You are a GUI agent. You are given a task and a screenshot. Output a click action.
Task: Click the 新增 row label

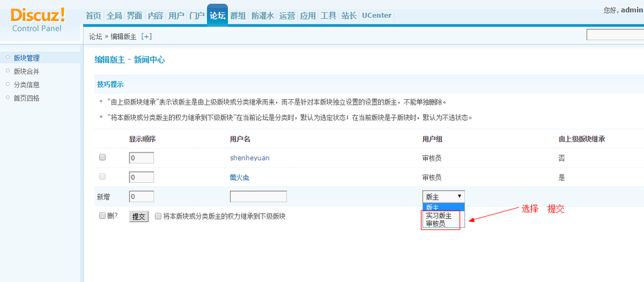coord(102,197)
